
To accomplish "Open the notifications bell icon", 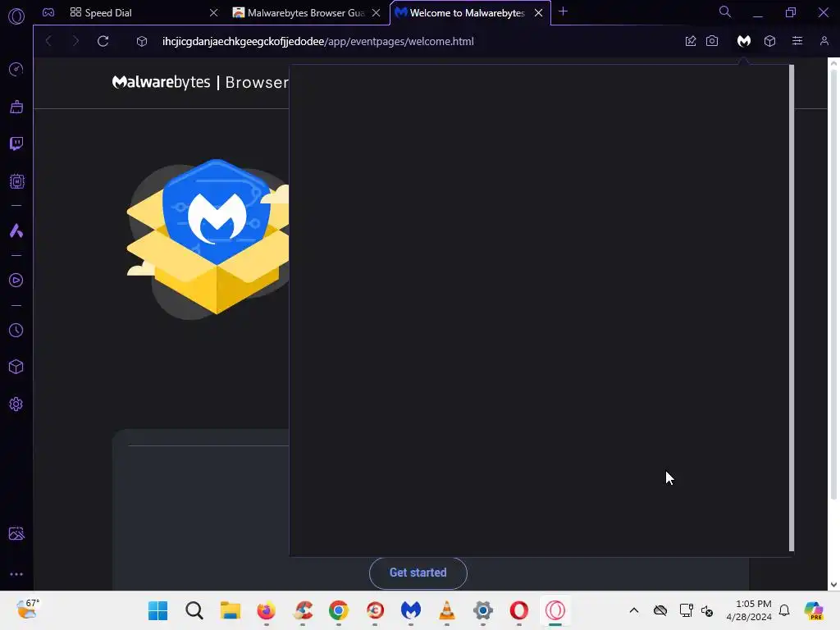I will pos(784,610).
